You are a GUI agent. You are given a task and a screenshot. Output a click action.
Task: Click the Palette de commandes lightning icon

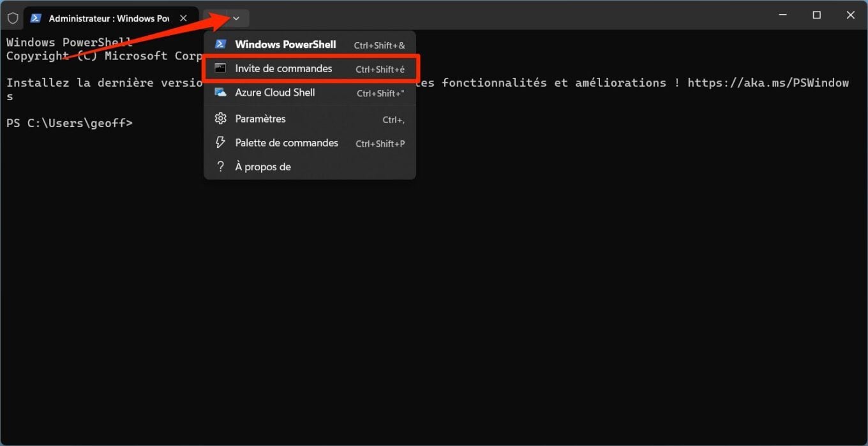tap(220, 143)
